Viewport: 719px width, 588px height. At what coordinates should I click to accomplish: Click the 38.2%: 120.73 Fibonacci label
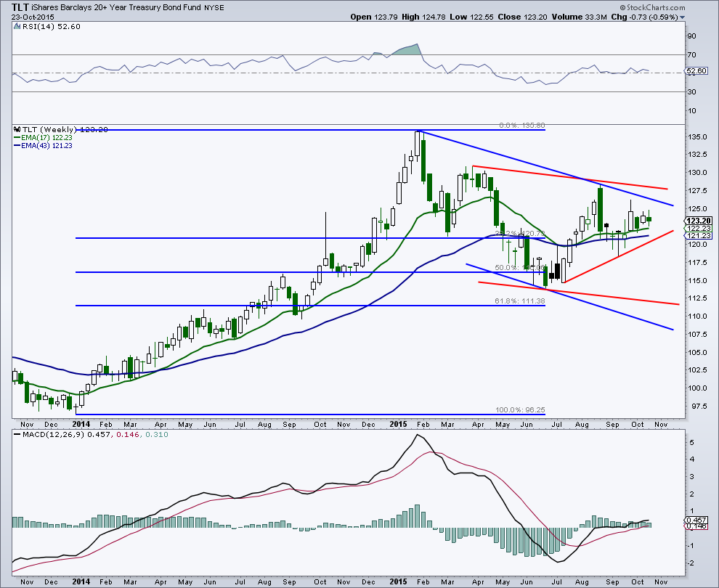(x=520, y=233)
